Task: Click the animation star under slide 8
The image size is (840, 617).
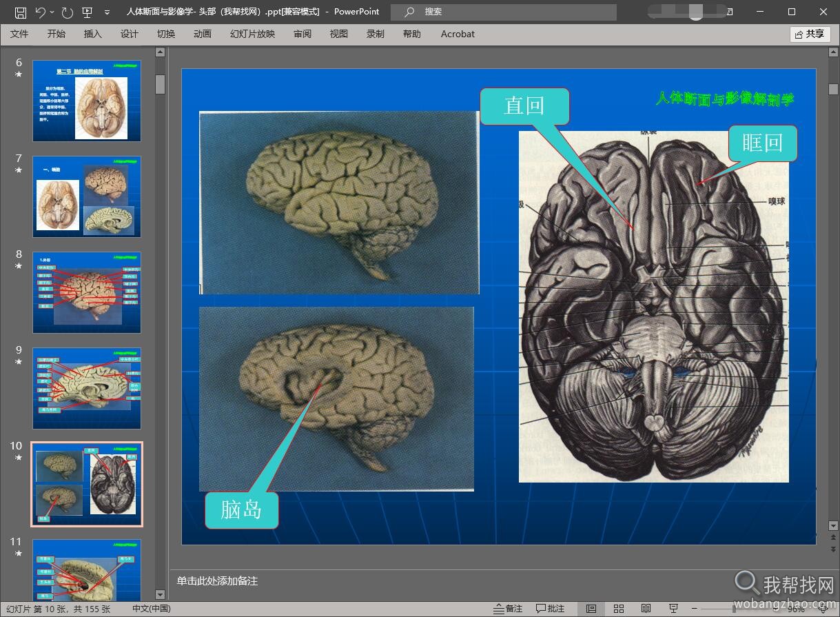Action: coord(19,266)
